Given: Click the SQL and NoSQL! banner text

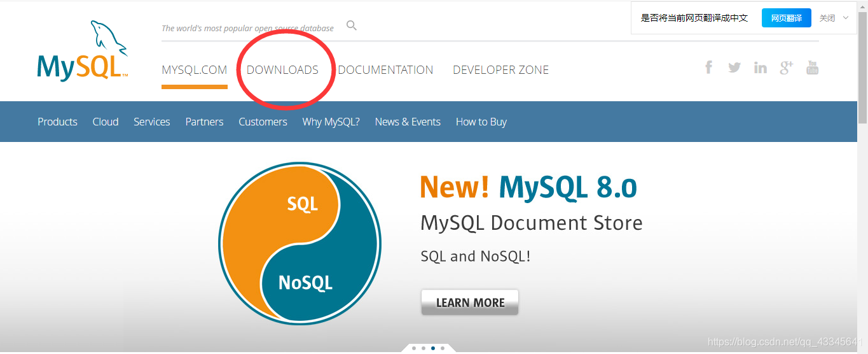Looking at the screenshot, I should coord(476,257).
